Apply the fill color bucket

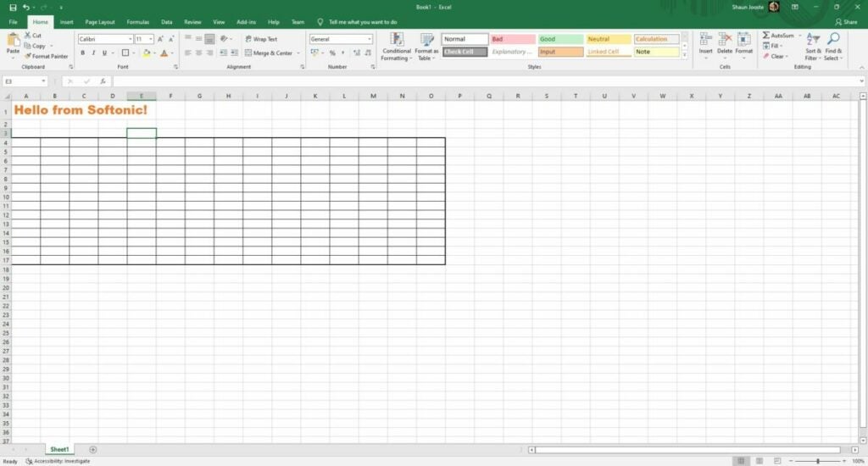click(147, 53)
